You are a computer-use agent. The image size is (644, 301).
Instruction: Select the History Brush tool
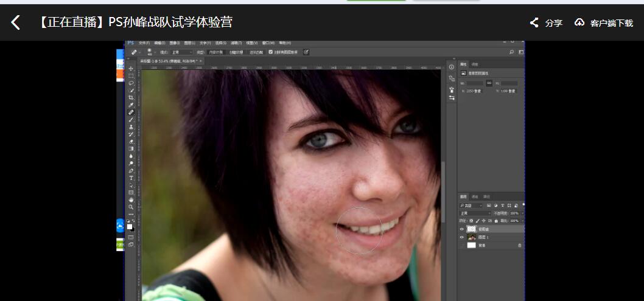tap(131, 134)
